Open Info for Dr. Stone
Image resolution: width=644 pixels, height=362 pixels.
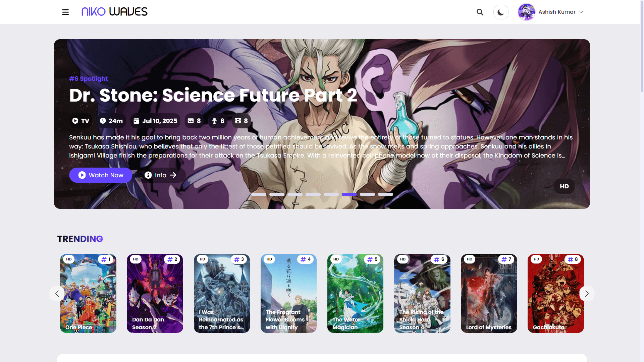160,175
